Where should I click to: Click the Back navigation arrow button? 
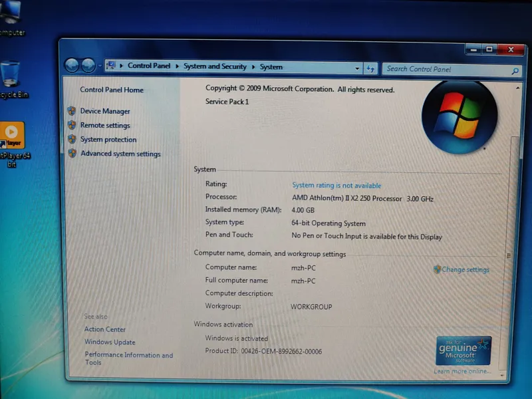(72, 65)
